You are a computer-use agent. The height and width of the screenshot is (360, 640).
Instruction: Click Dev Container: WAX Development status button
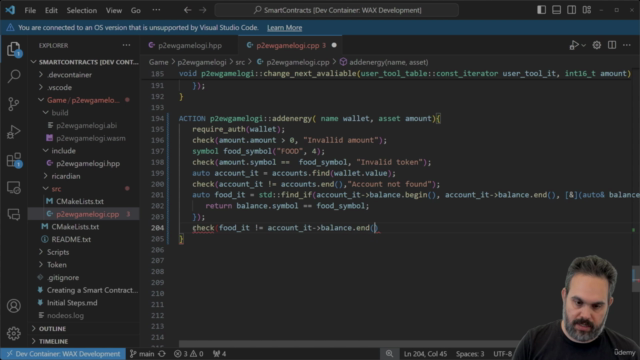click(x=63, y=354)
